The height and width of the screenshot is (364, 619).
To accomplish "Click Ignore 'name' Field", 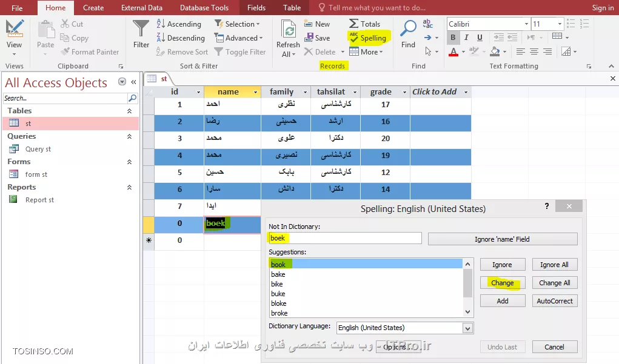I will tap(503, 239).
